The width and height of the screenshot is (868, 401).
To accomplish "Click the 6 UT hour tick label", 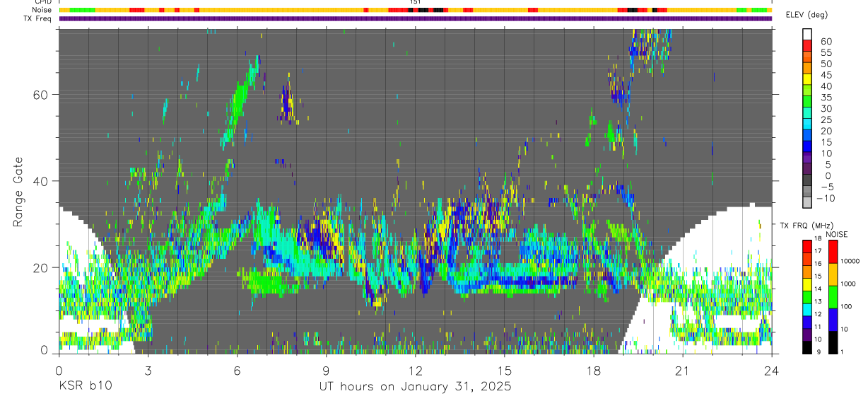I will [237, 370].
